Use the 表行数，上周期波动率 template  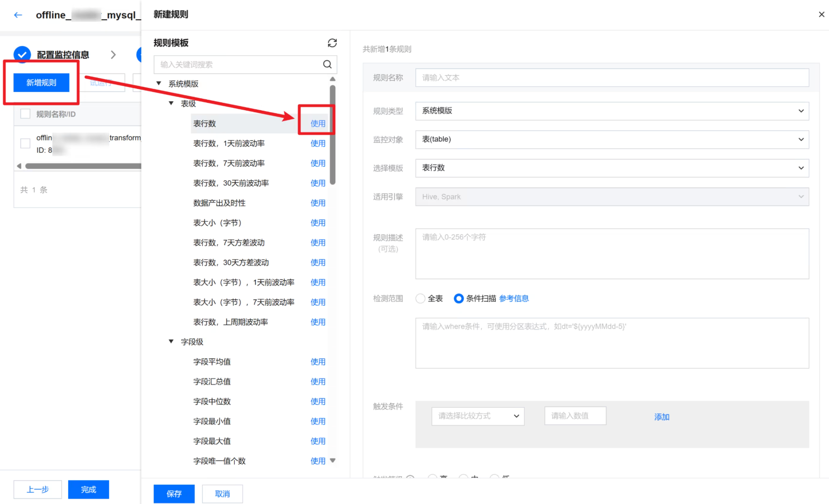coord(318,322)
